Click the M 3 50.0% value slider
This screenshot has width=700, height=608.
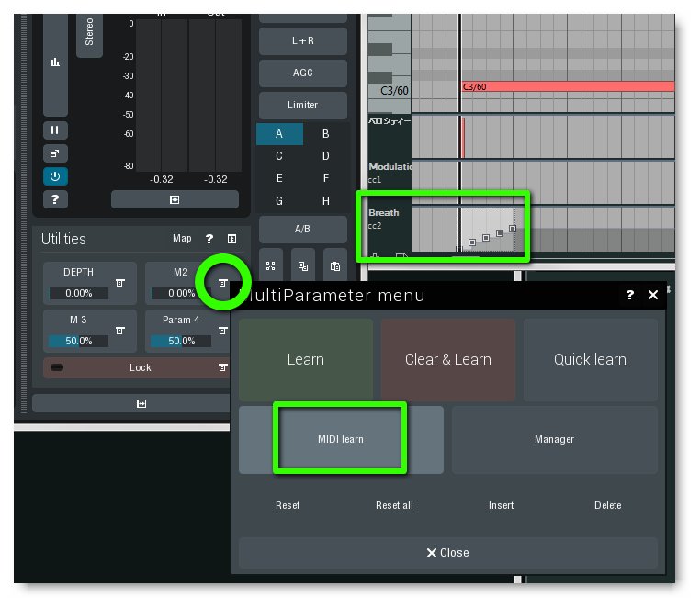pyautogui.click(x=79, y=341)
